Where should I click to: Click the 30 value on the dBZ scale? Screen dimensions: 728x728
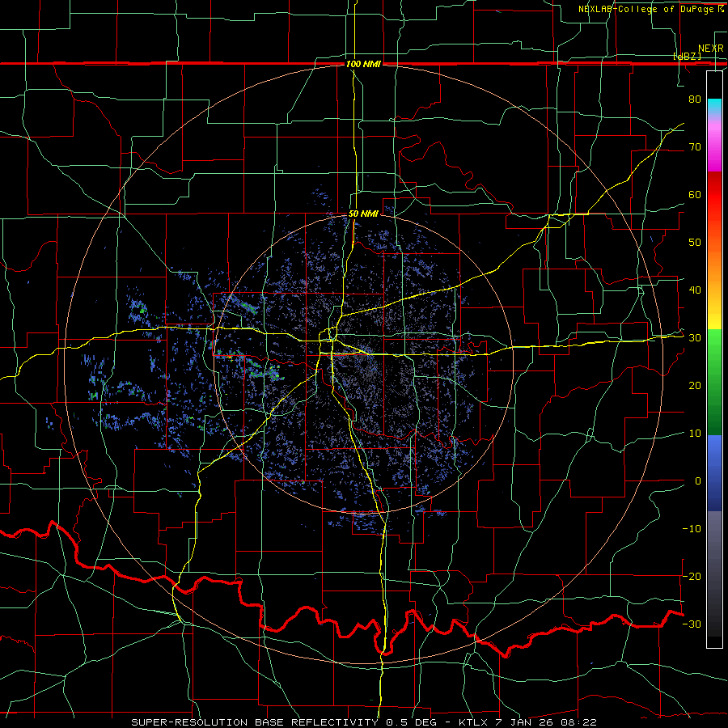(x=695, y=338)
